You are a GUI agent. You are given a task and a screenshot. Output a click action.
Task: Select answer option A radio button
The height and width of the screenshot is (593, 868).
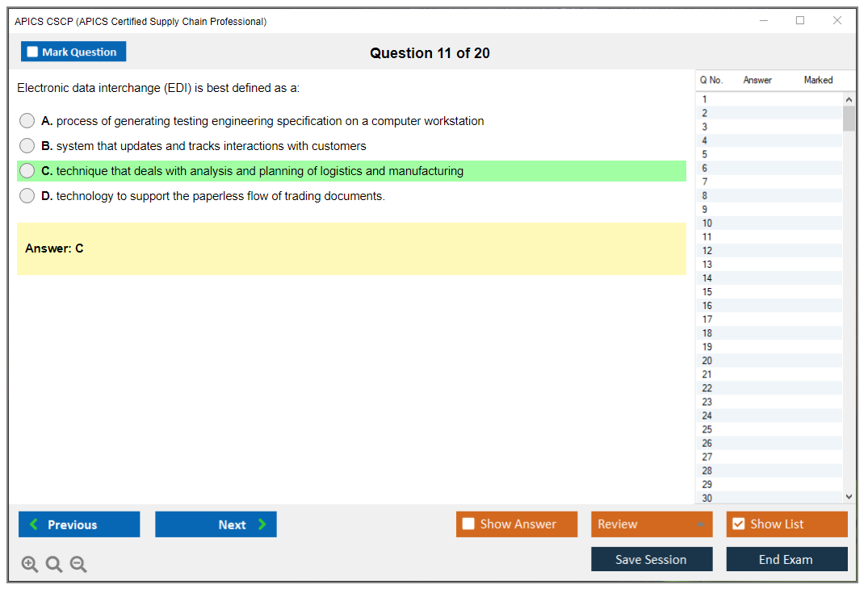click(x=27, y=121)
